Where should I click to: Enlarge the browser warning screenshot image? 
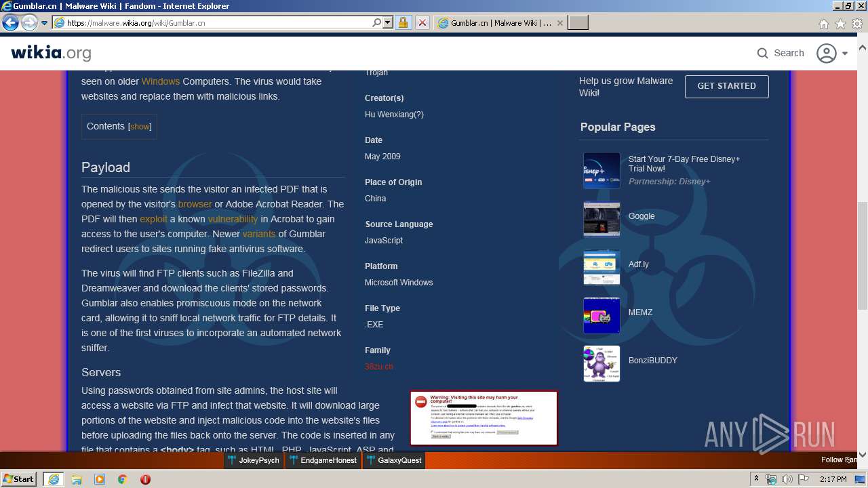click(x=484, y=418)
